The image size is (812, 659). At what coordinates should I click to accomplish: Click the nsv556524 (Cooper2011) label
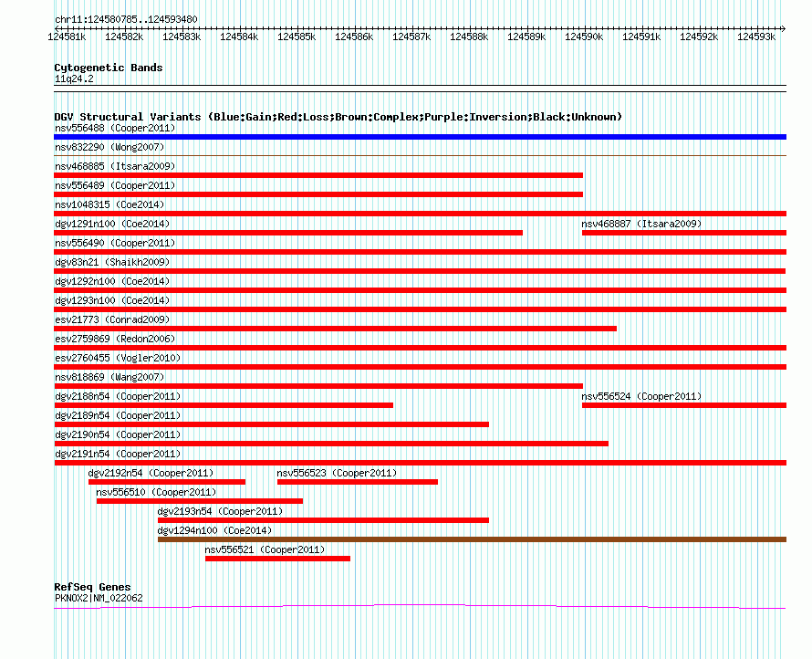(x=641, y=396)
